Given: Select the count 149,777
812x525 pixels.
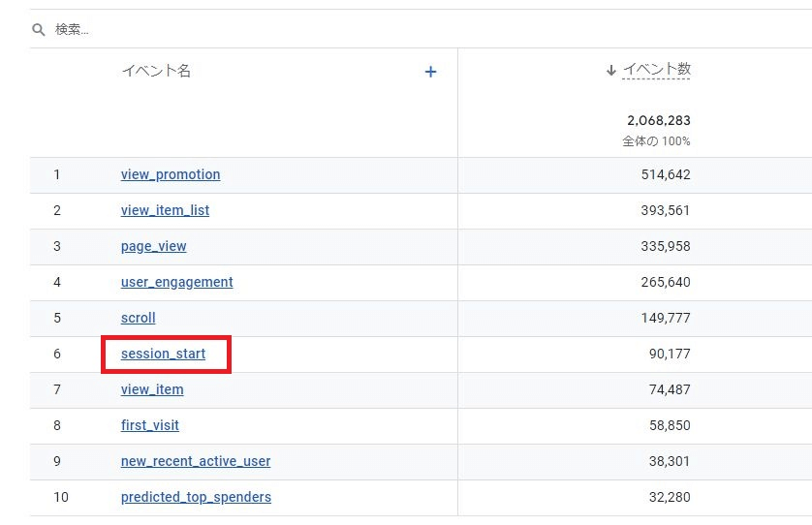Looking at the screenshot, I should (x=666, y=318).
